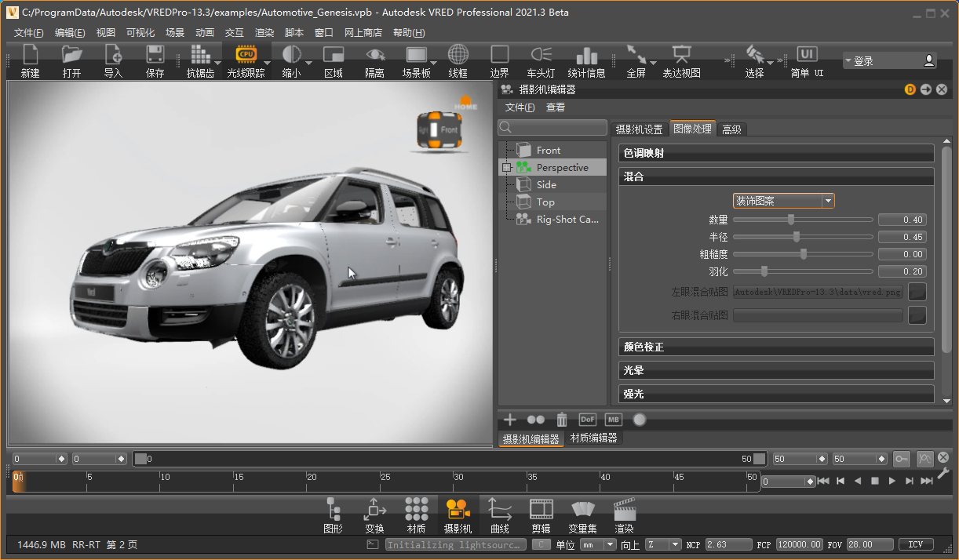This screenshot has width=959, height=560.
Task: Select the Top camera in tree
Action: tap(545, 202)
